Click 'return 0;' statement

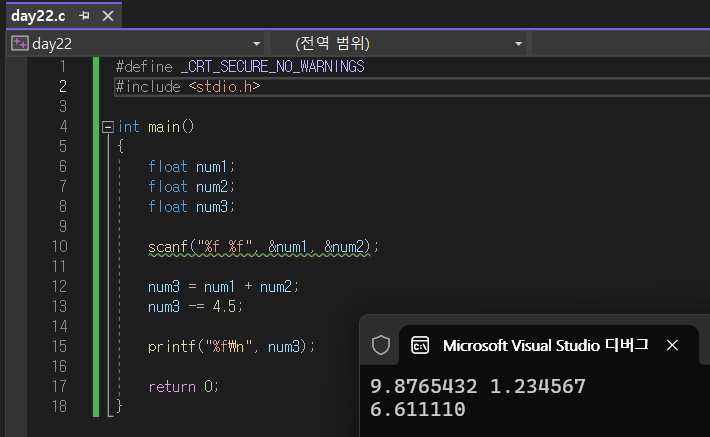[x=183, y=387]
